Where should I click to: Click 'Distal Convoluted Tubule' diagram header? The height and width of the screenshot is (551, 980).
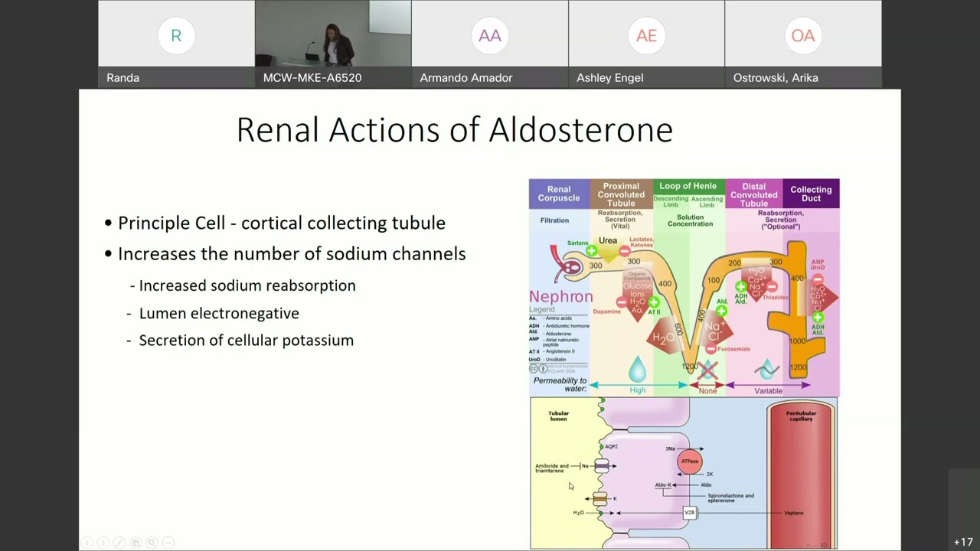[x=753, y=194]
